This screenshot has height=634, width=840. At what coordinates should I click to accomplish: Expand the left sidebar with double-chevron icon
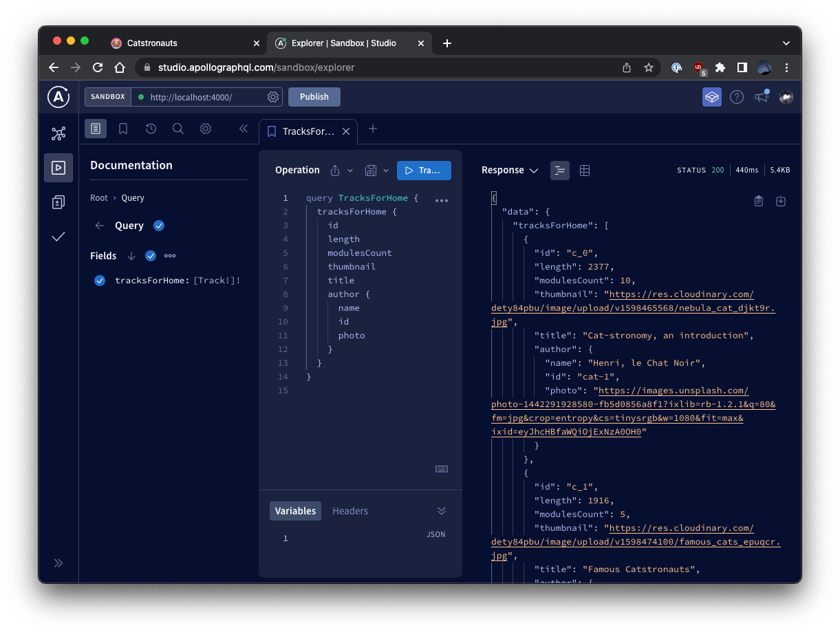[x=58, y=563]
